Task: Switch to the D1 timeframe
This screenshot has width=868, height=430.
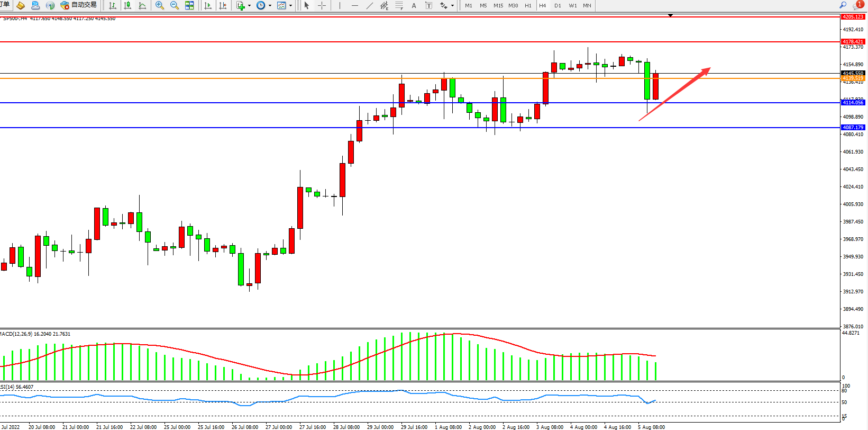Action: click(558, 5)
